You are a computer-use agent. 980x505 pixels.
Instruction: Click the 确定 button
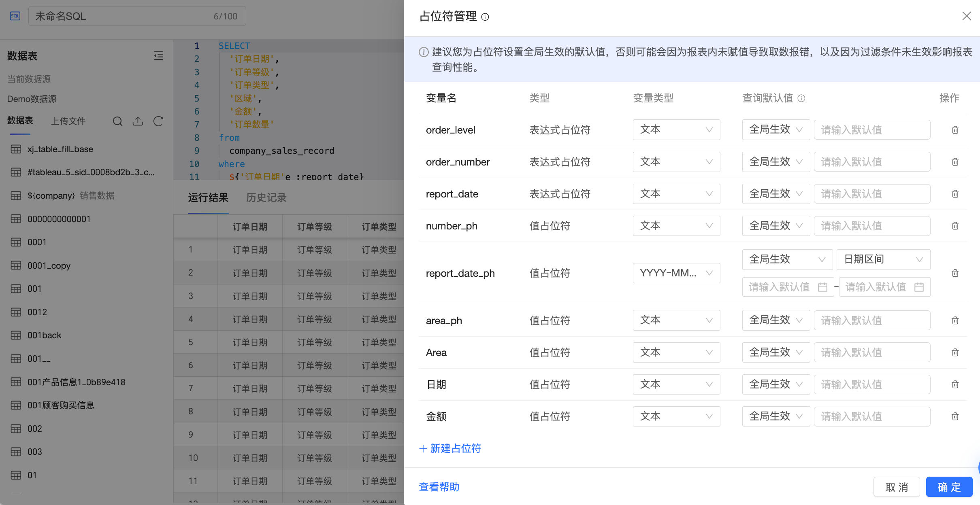pos(949,487)
